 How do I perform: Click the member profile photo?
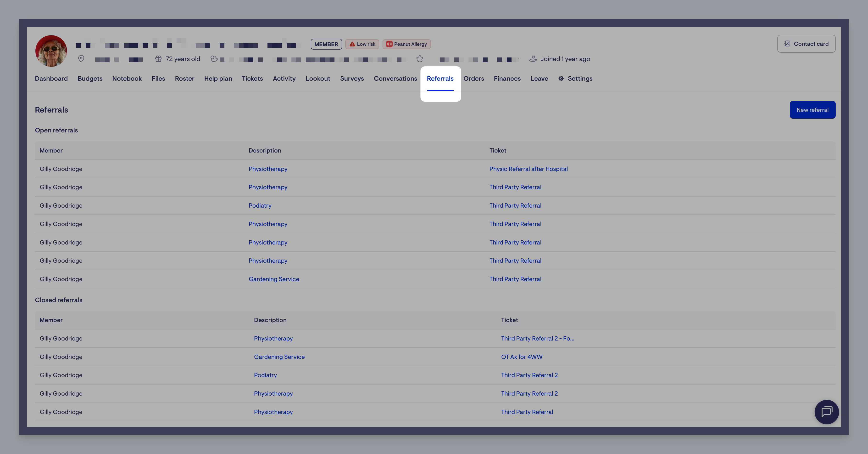[51, 51]
